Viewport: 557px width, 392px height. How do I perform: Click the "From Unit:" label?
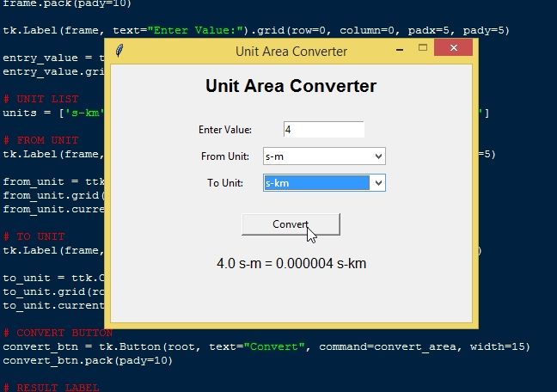point(224,156)
